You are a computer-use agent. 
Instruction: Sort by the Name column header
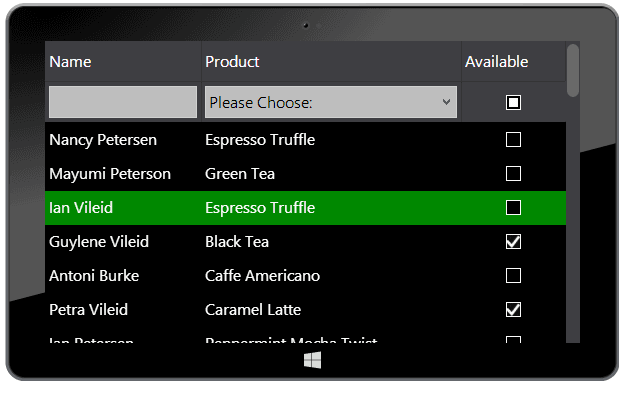coord(123,61)
